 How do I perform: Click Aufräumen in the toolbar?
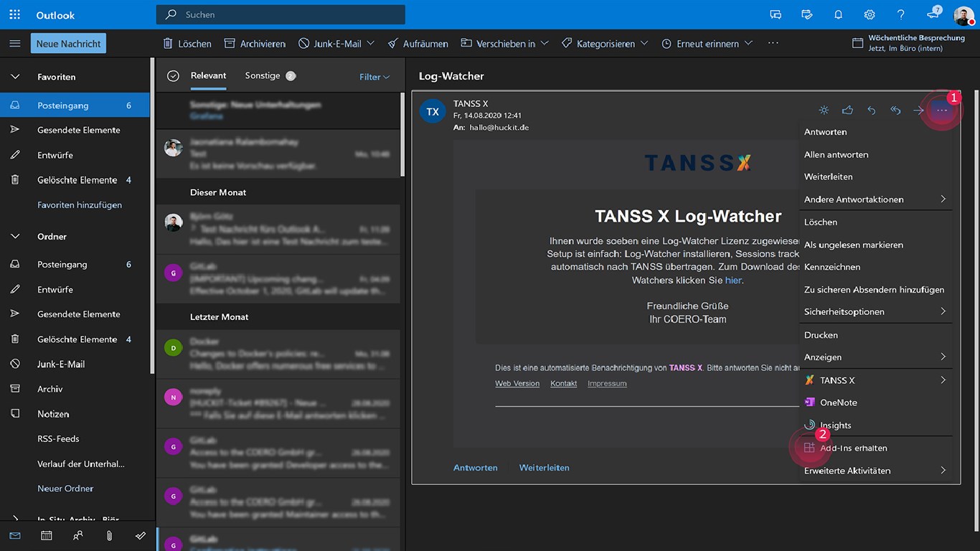tap(418, 44)
